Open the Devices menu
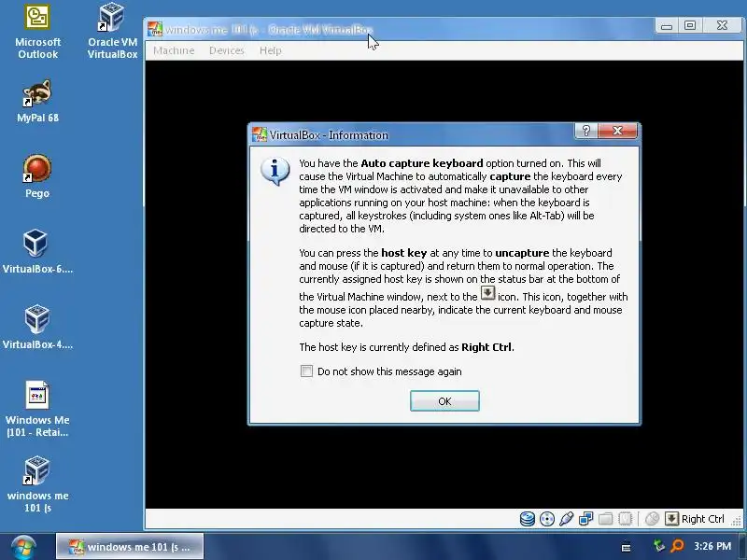Image resolution: width=747 pixels, height=560 pixels. 226,50
